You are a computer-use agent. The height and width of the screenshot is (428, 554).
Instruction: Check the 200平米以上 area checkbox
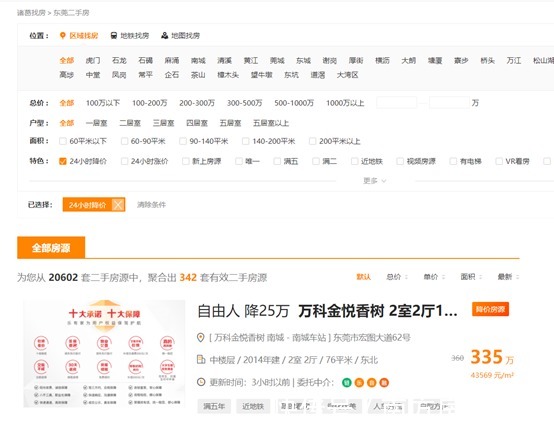[x=312, y=141]
